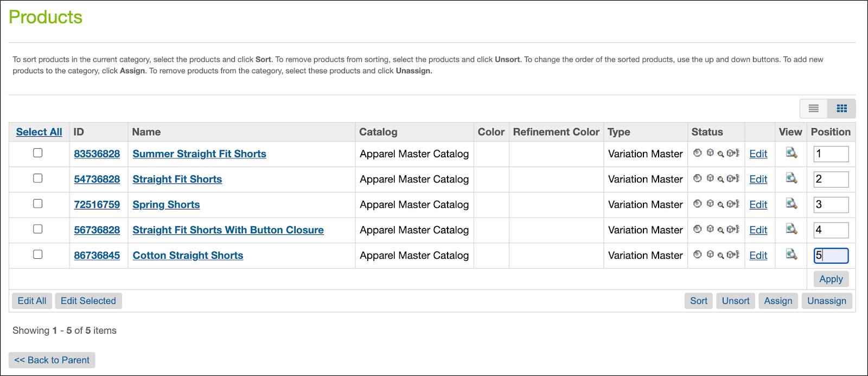Image resolution: width=868 pixels, height=376 pixels.
Task: Click Edit in the 54736828 row
Action: tap(758, 179)
